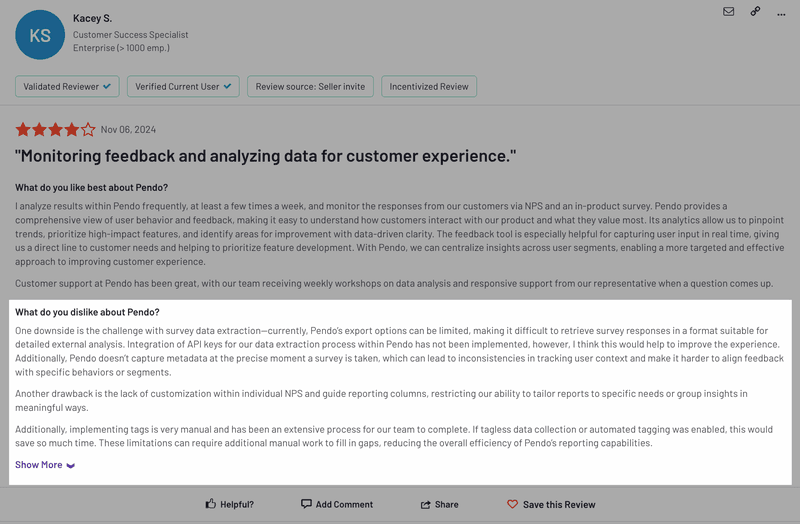Copy review link via chain icon
This screenshot has height=524, width=800.
(x=755, y=12)
